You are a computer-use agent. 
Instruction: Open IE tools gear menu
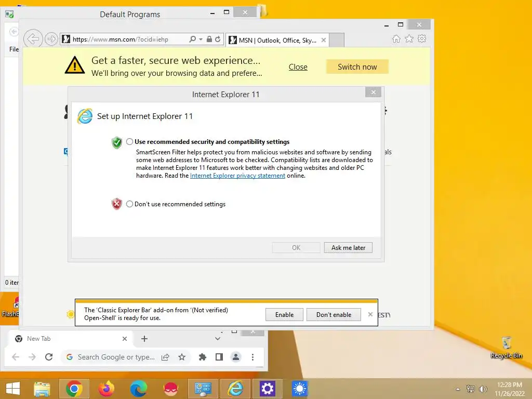click(x=422, y=38)
